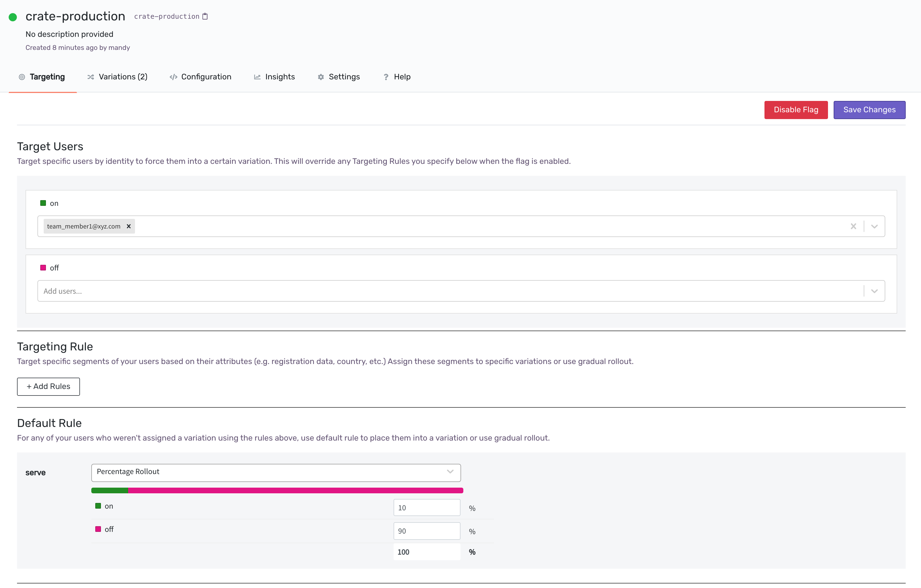Screen dimensions: 921x588
Task: Click the Insights chart icon
Action: click(x=257, y=77)
